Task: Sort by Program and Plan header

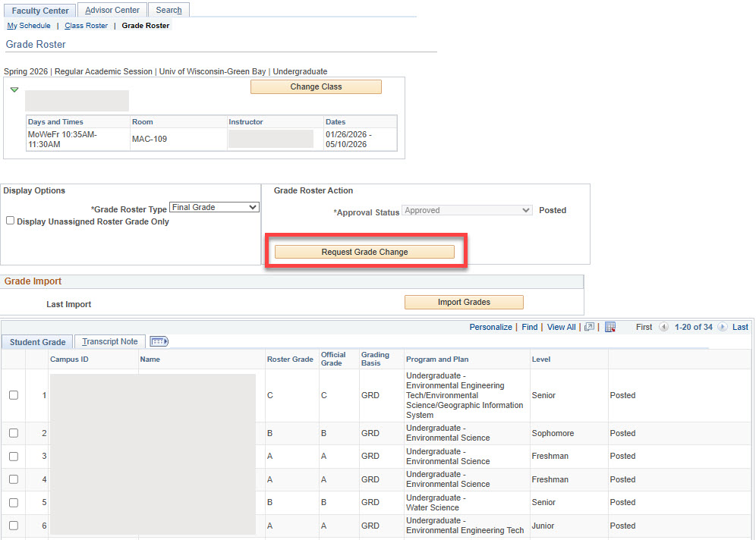Action: (436, 359)
